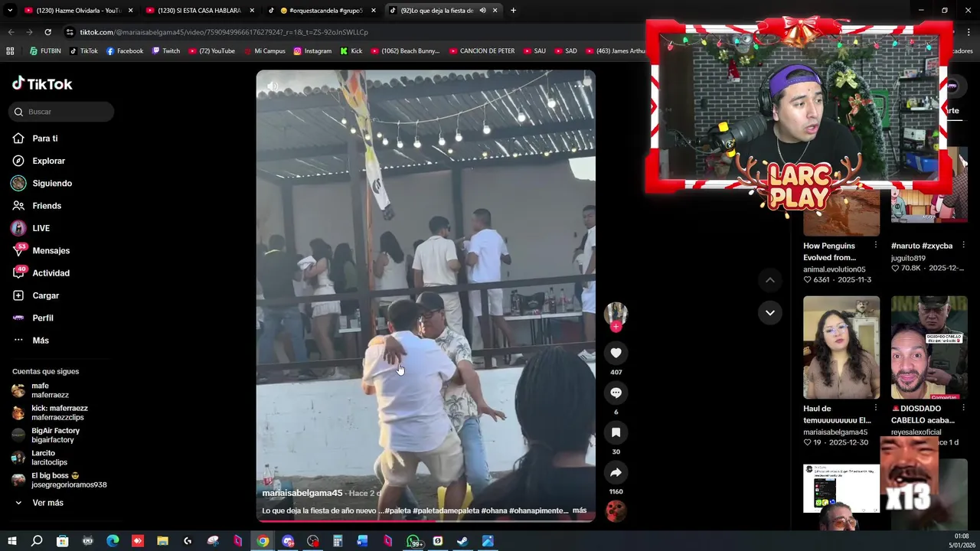Open CANCION DE PETER bookmark
Image resolution: width=980 pixels, height=551 pixels.
coord(481,51)
